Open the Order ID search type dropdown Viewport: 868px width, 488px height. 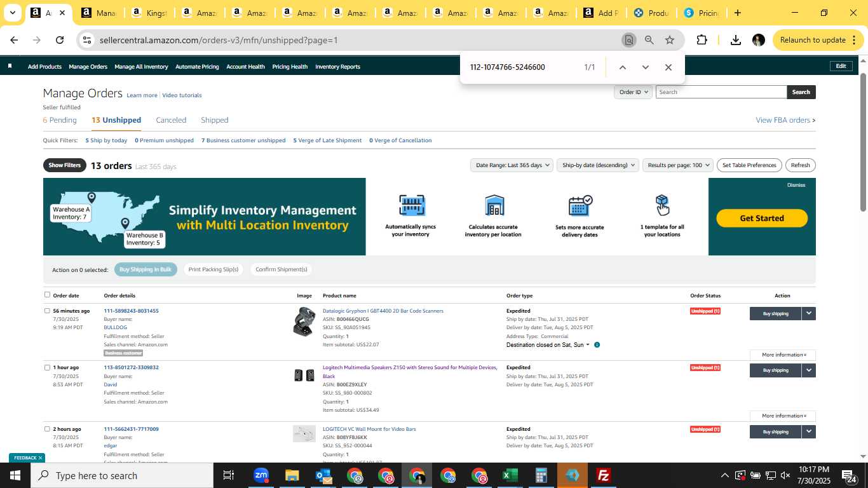point(633,92)
